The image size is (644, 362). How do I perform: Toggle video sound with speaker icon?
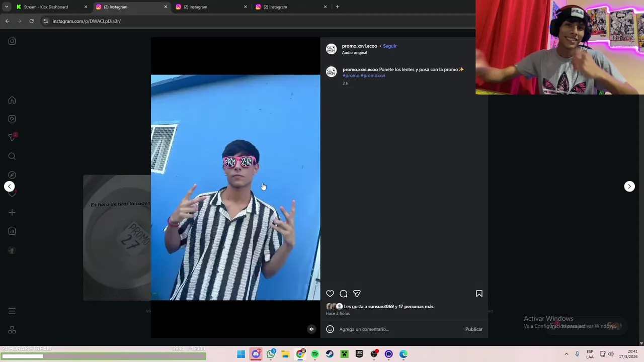coord(311,329)
